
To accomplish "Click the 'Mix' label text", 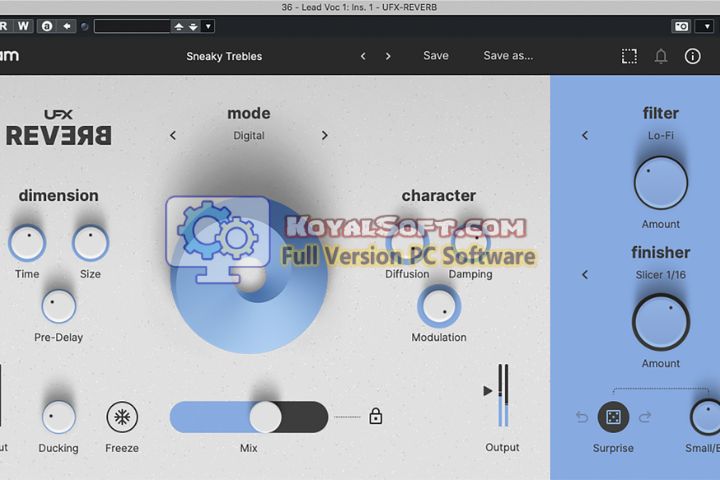I will click(x=248, y=448).
